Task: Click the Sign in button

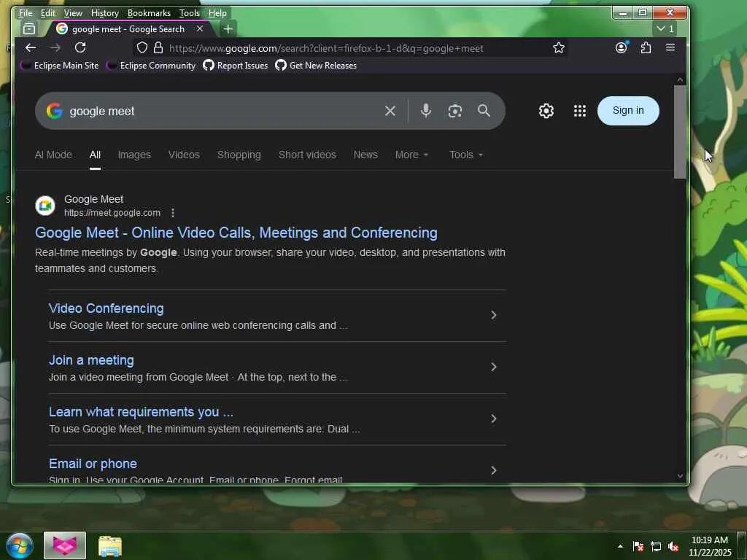Action: pos(628,111)
